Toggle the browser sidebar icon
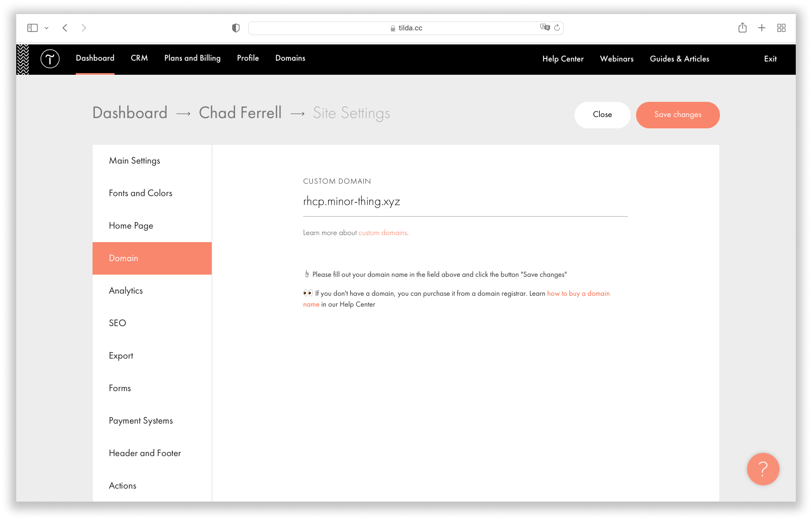This screenshot has height=520, width=812. (32, 28)
